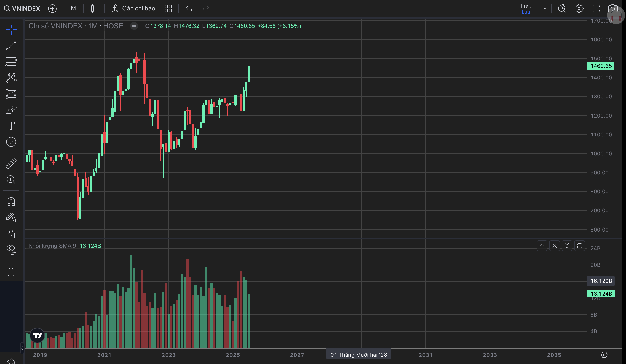Maximize the volume pane
This screenshot has width=626, height=364.
580,246
